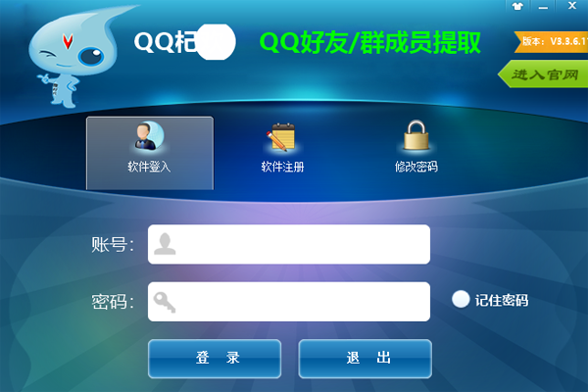Click the notepad with pencil register icon
The image size is (588, 392).
[x=281, y=137]
